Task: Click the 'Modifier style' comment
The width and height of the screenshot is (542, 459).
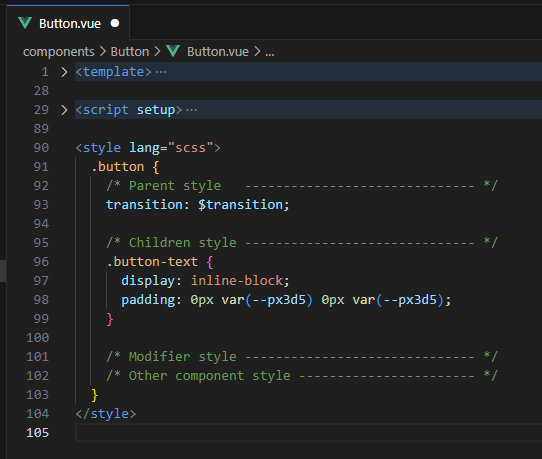Action: pos(183,357)
